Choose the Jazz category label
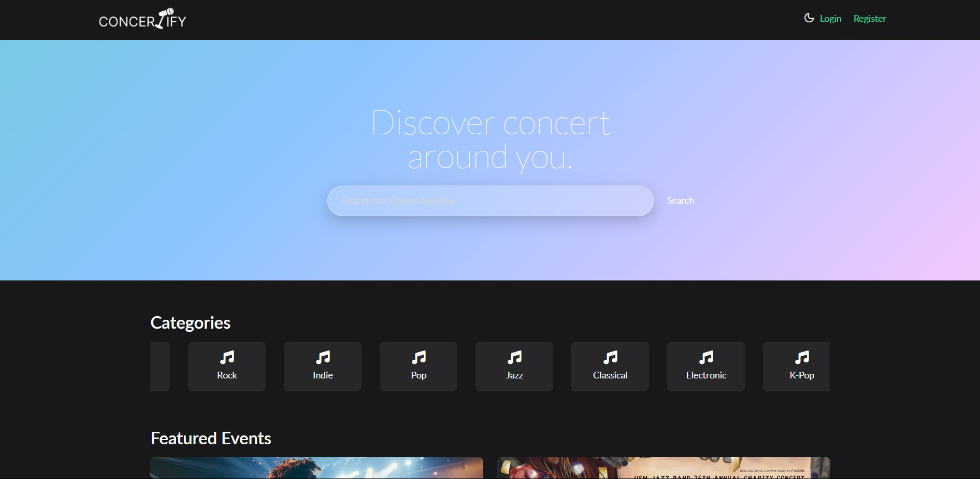 pyautogui.click(x=514, y=375)
